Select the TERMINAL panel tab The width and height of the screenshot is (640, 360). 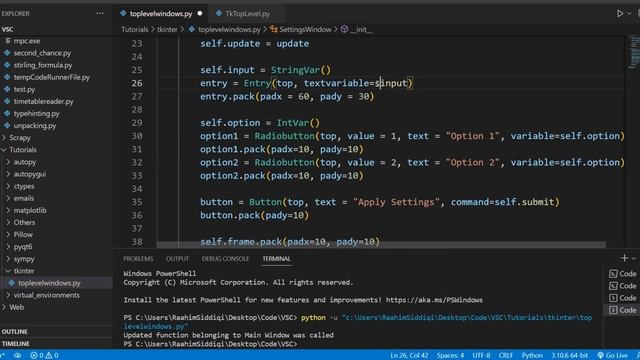[x=276, y=259]
